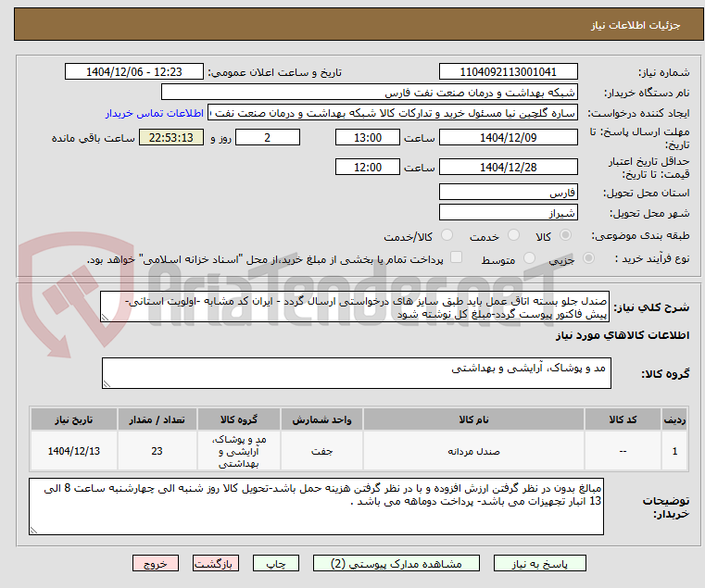Viewport: 705px width, 588px height.
Task: Toggle the Islamic treasury payment checkbox
Action: click(x=456, y=257)
